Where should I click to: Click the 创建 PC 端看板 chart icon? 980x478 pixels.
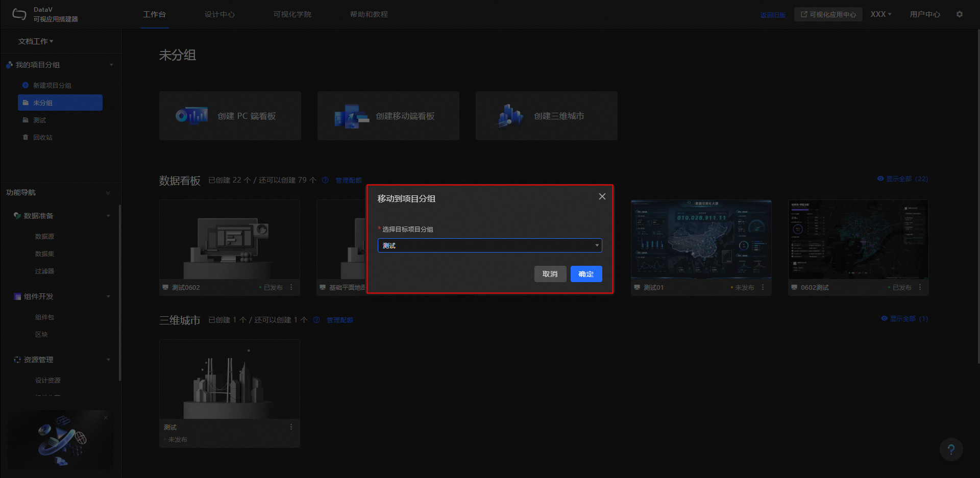click(x=192, y=116)
